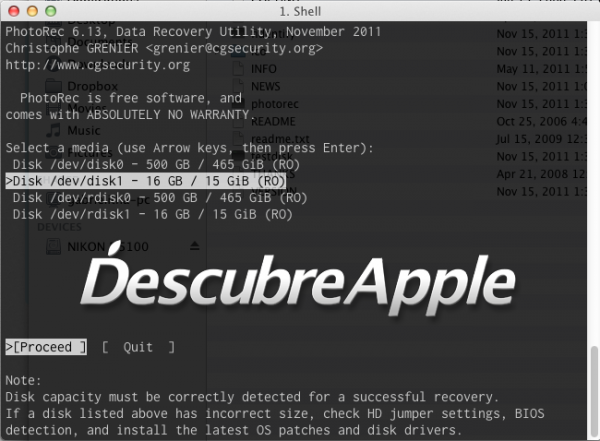Select Disk /dev/disk0 500 GB entry
Viewport: 600px width, 441px height.
(156, 165)
